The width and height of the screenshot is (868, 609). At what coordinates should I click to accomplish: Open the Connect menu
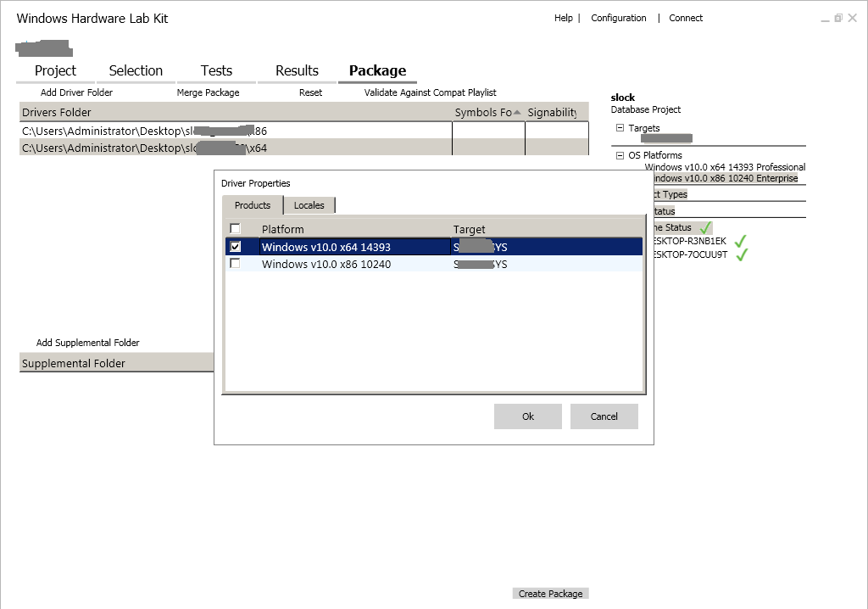coord(685,18)
